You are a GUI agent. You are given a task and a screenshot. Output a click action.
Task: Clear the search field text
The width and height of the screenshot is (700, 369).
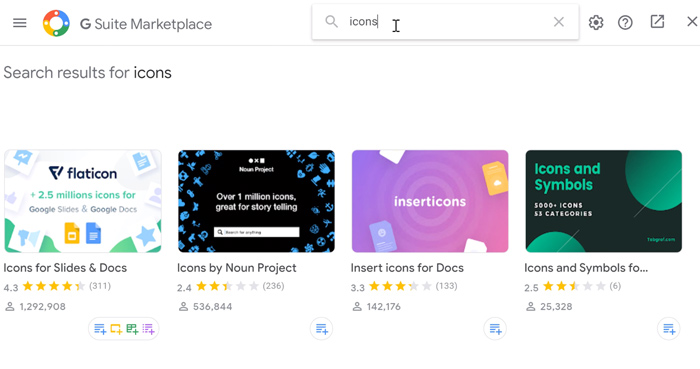[558, 22]
